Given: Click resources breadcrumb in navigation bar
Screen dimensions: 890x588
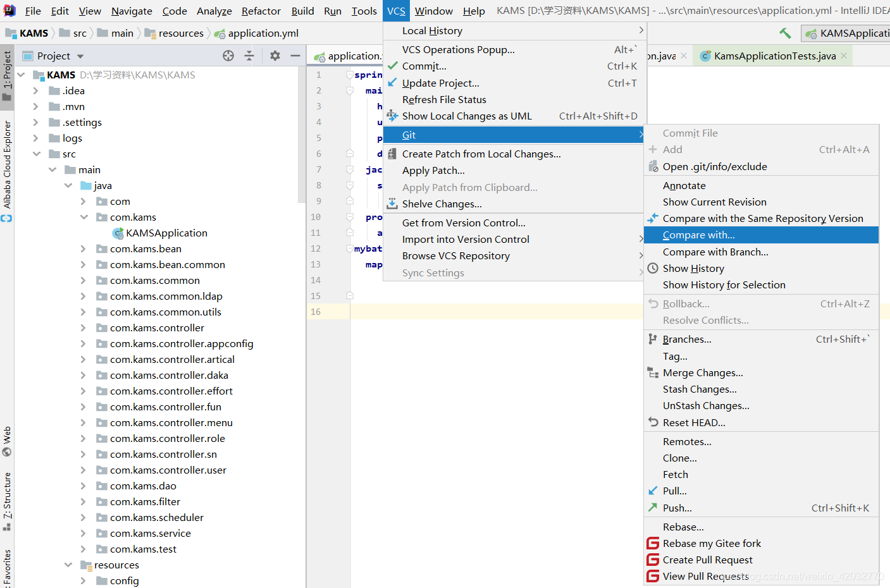Looking at the screenshot, I should tap(174, 33).
